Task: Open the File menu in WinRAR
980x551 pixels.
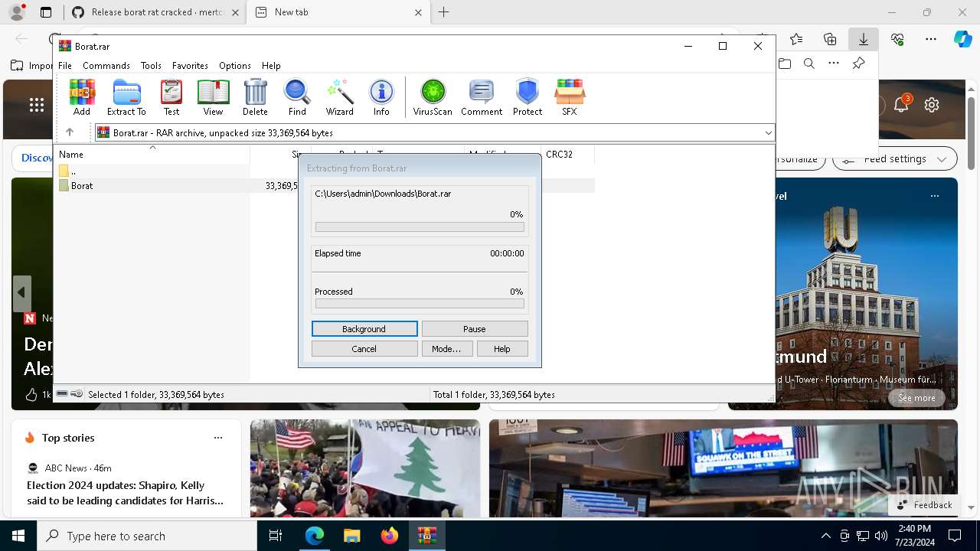Action: click(65, 66)
